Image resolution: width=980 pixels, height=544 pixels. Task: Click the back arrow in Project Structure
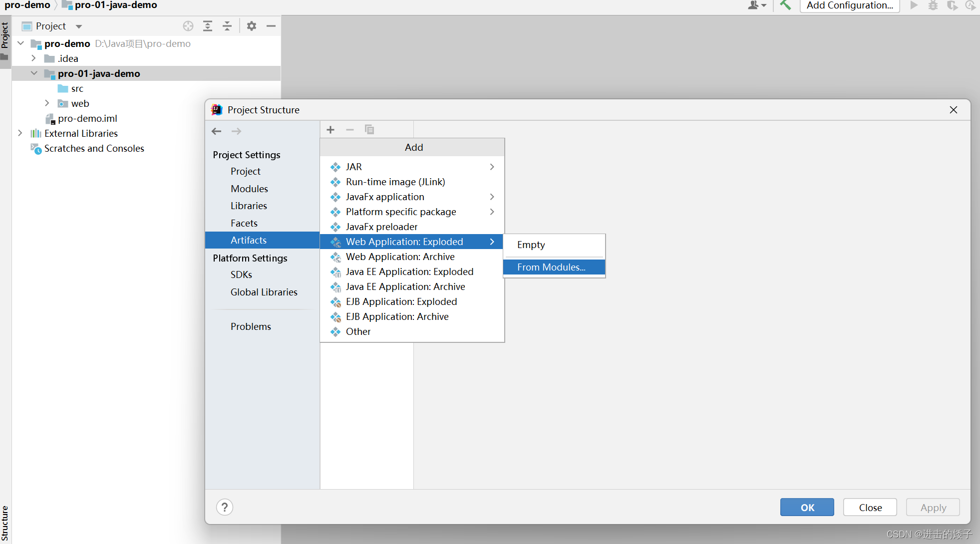(x=216, y=131)
